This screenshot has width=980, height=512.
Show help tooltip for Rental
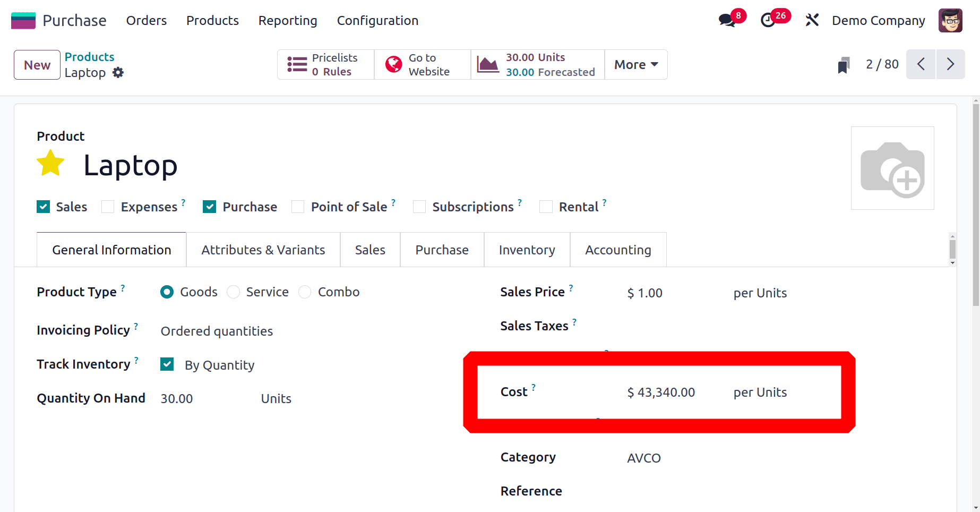click(604, 202)
